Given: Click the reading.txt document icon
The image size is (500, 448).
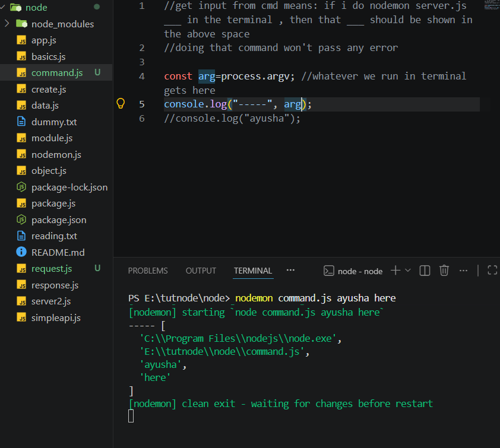Looking at the screenshot, I should (21, 236).
